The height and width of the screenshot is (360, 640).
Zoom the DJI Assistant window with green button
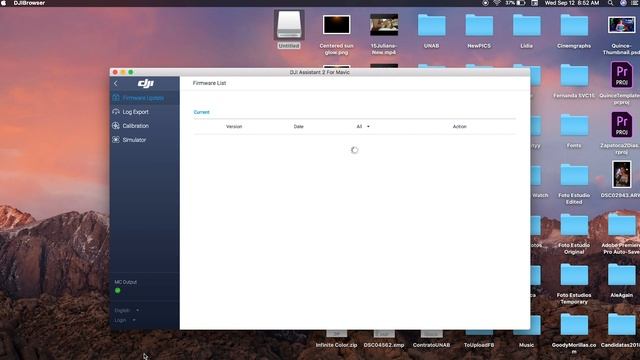[x=131, y=72]
